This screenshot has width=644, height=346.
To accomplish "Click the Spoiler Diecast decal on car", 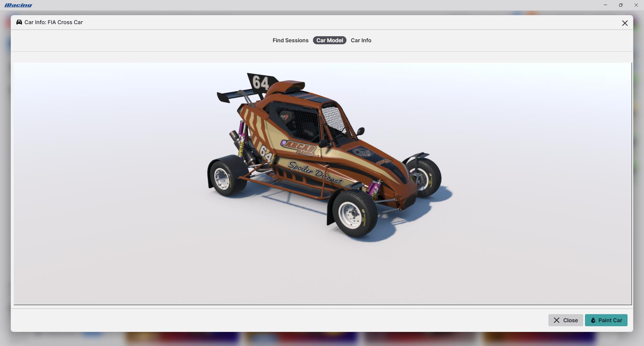I will tap(315, 173).
